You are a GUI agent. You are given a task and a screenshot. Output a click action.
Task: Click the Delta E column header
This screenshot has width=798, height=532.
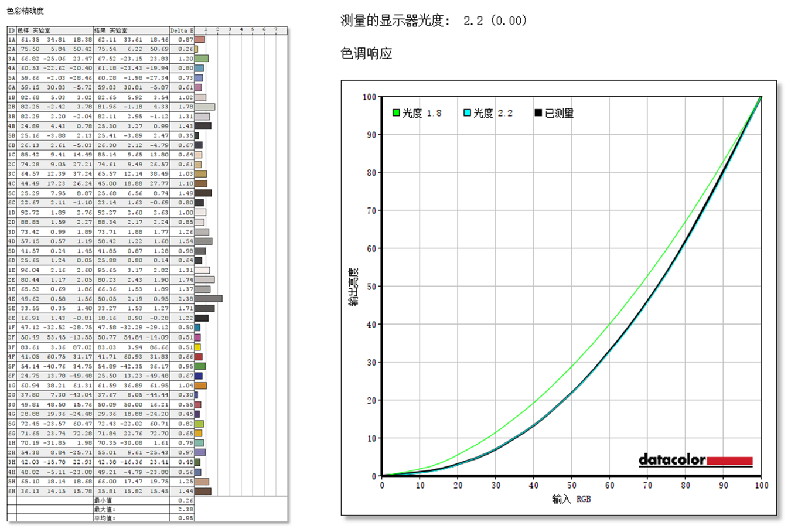pyautogui.click(x=182, y=30)
